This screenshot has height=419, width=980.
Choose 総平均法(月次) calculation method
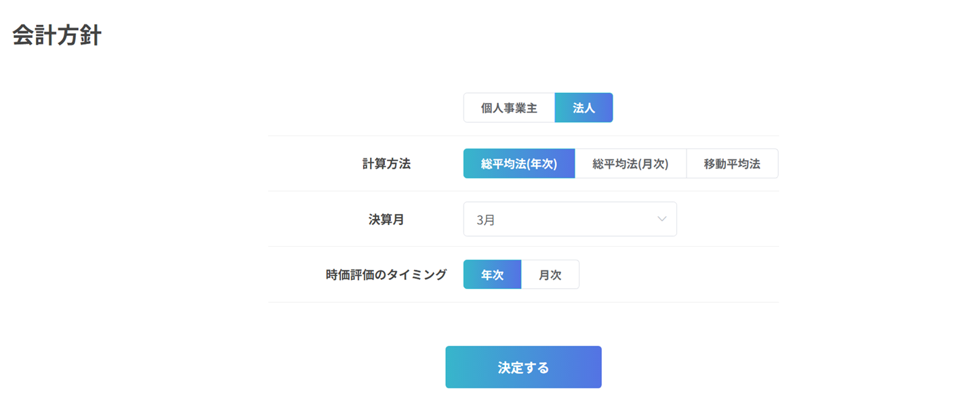pyautogui.click(x=630, y=163)
